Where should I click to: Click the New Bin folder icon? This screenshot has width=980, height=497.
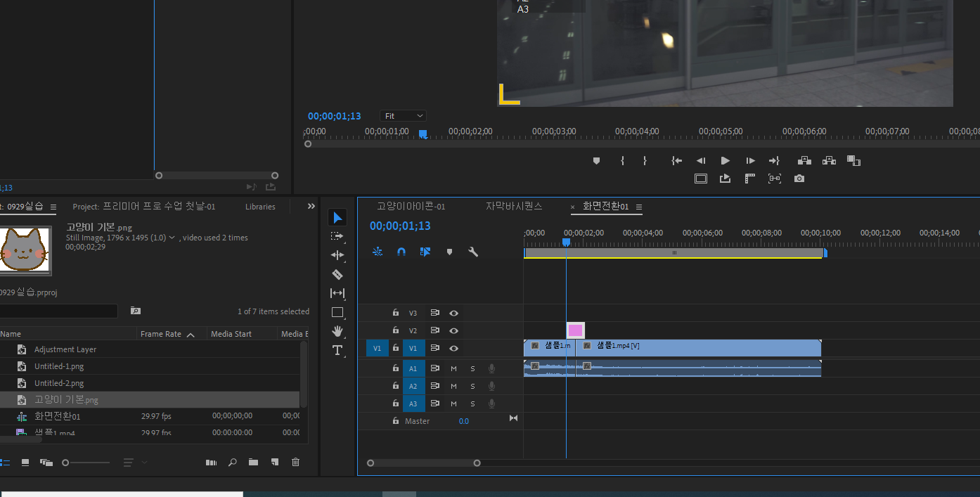click(253, 463)
